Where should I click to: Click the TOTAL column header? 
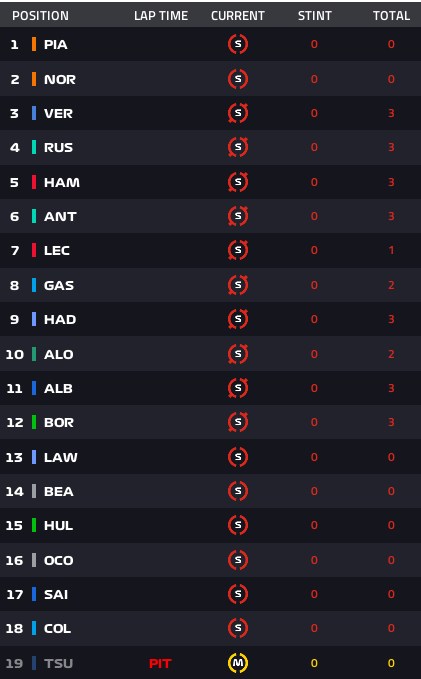point(392,16)
